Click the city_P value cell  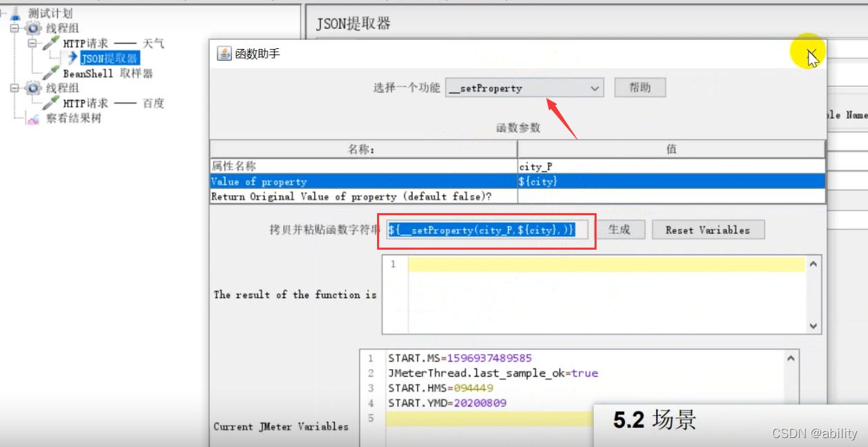coord(671,166)
